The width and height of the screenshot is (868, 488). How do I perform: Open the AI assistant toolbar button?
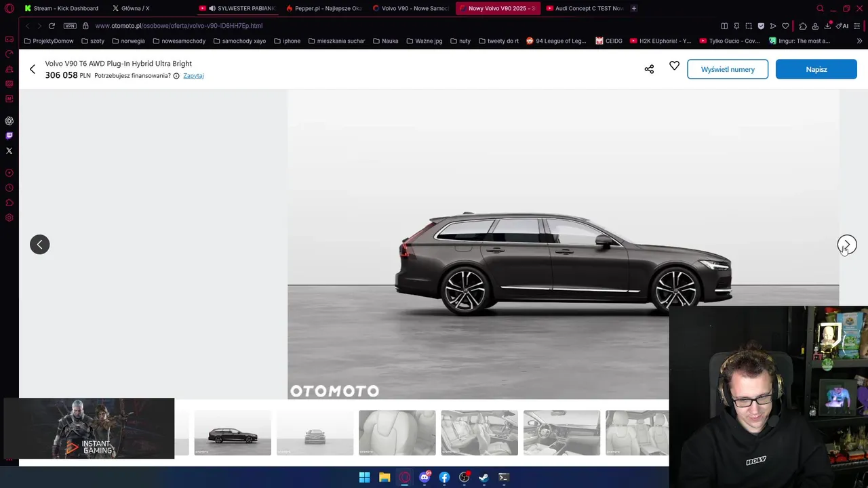tap(842, 26)
